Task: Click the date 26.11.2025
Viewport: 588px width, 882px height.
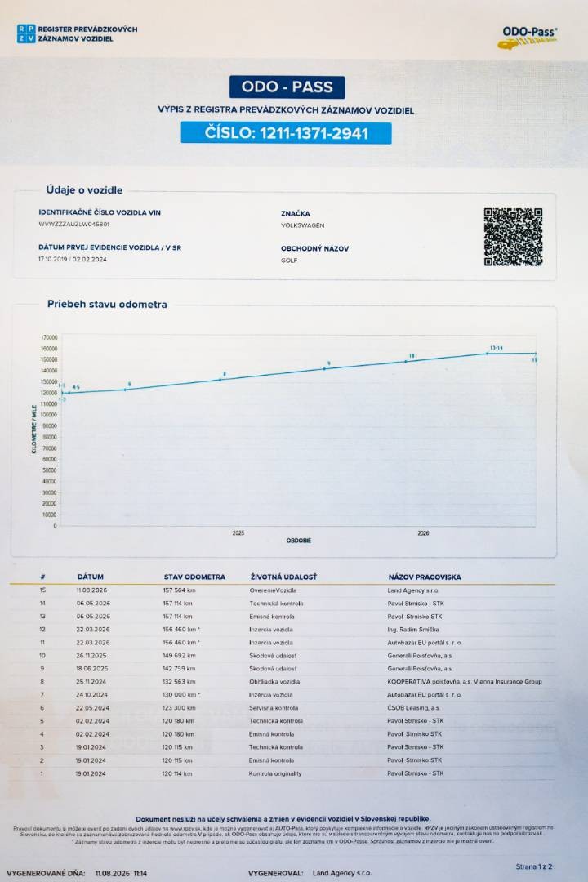Action: pos(91,656)
